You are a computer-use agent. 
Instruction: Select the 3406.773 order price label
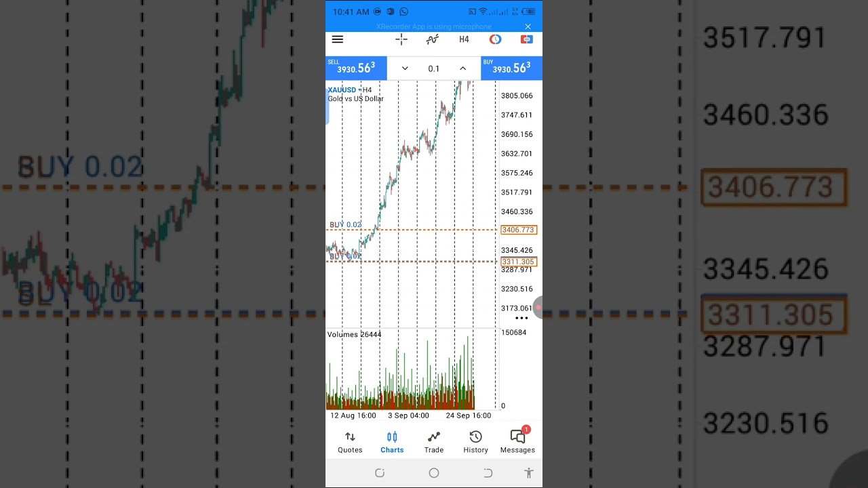tap(519, 230)
